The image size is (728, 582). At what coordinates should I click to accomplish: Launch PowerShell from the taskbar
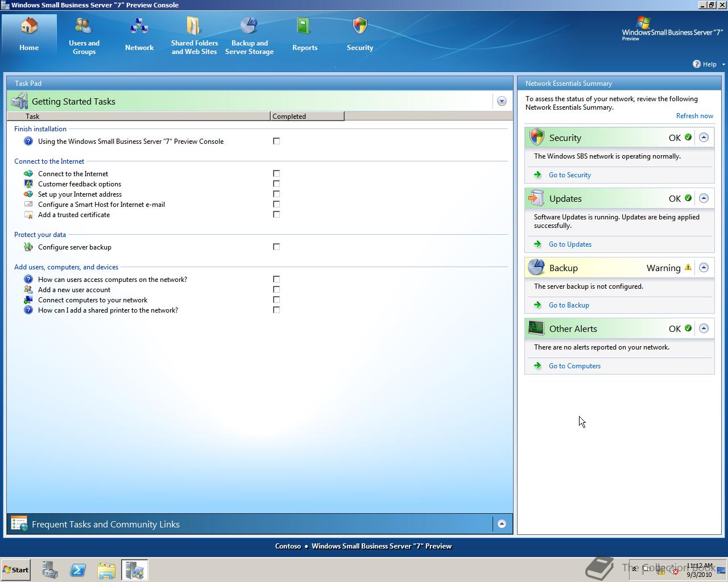78,570
